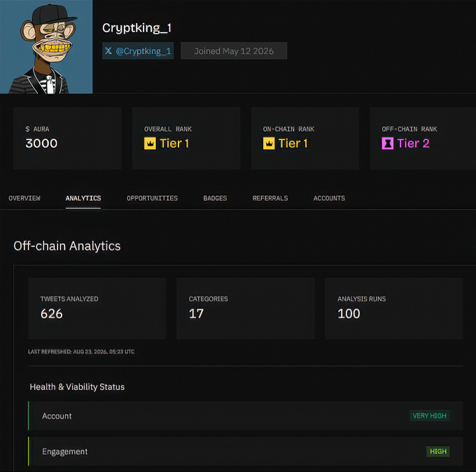The height and width of the screenshot is (472, 476).
Task: Click the X logo icon beside @Cryptking_1
Action: tap(108, 50)
